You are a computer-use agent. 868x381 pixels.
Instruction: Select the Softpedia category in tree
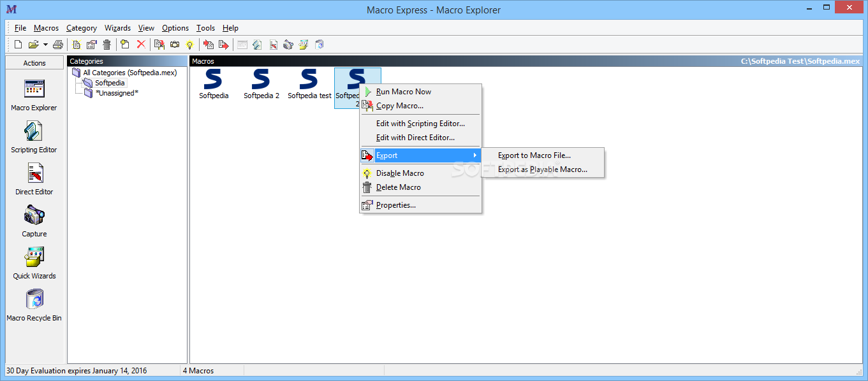pos(110,83)
